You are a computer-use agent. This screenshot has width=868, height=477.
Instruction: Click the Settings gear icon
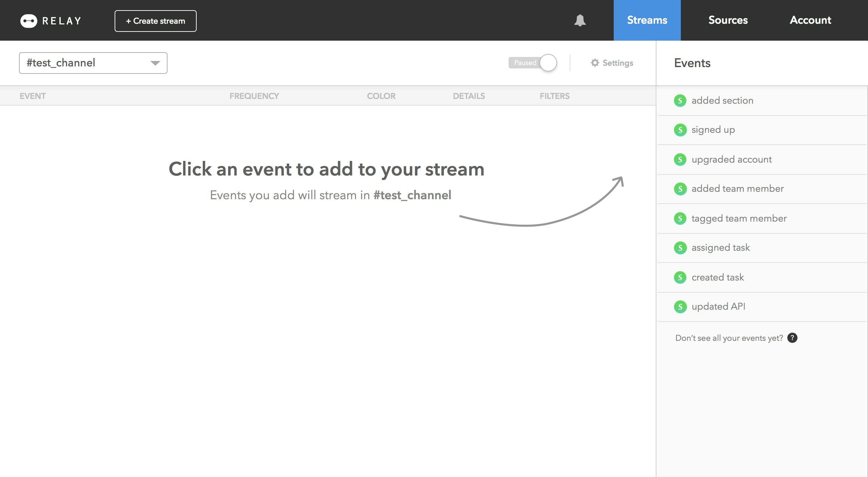tap(595, 63)
